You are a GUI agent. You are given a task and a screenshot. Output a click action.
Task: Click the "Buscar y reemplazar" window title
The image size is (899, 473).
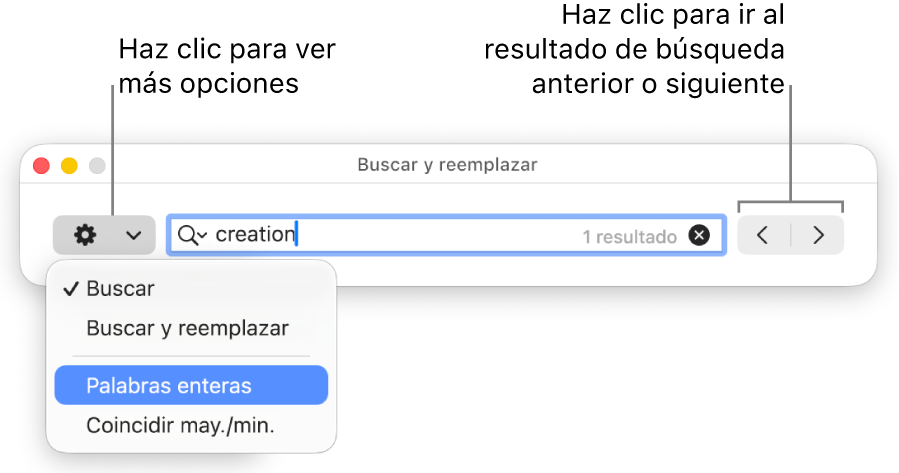coord(447,165)
